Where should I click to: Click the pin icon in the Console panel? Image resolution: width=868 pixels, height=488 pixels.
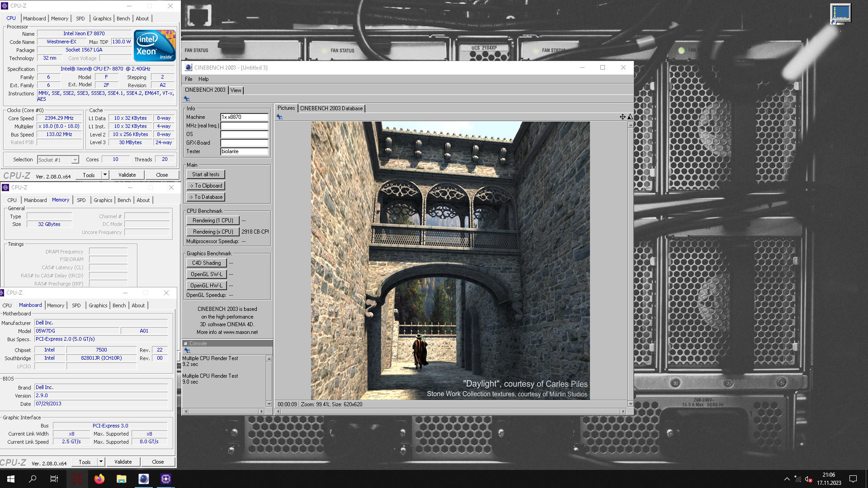[187, 351]
